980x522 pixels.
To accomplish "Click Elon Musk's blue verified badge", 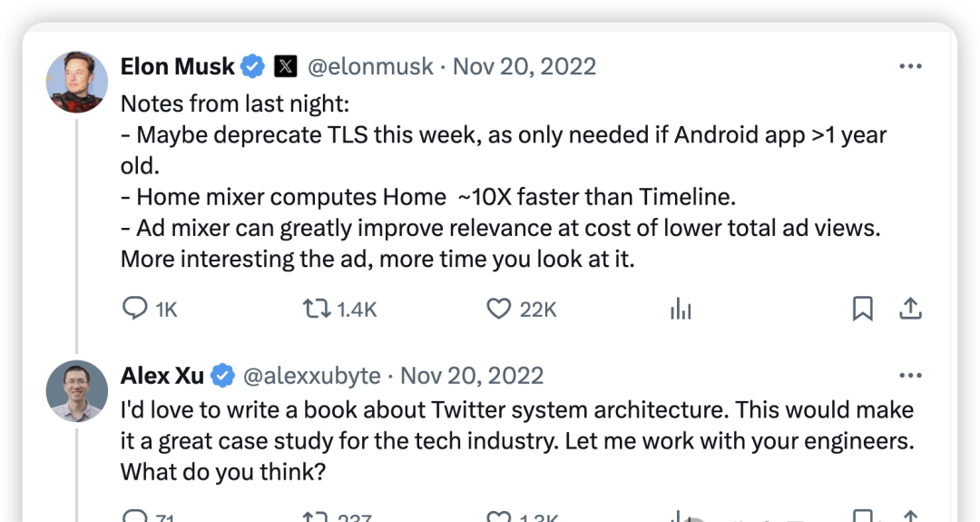I will tap(253, 66).
